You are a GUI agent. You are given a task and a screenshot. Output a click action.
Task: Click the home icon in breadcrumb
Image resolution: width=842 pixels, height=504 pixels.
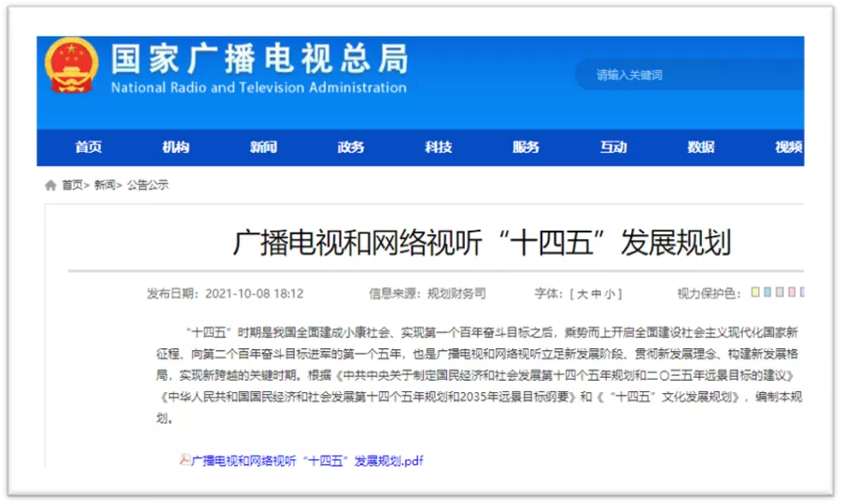[50, 186]
